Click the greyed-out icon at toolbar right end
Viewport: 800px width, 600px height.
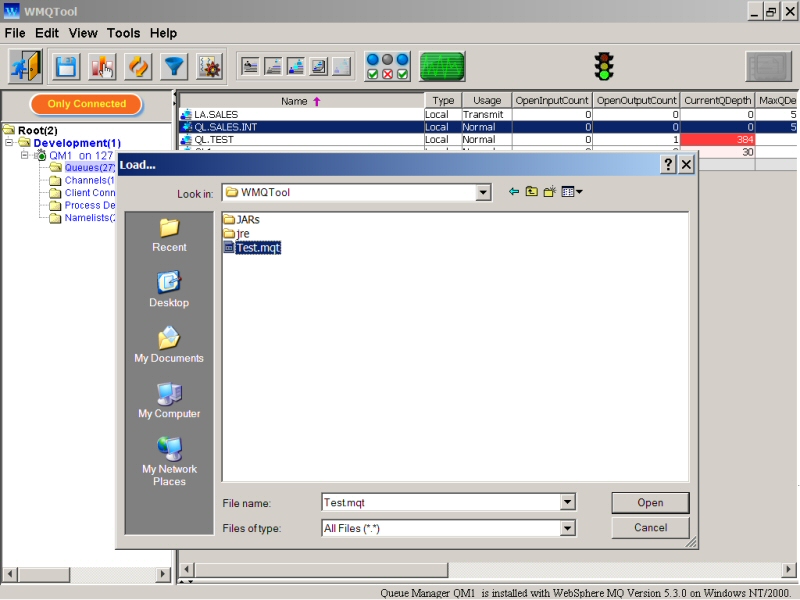tap(769, 66)
